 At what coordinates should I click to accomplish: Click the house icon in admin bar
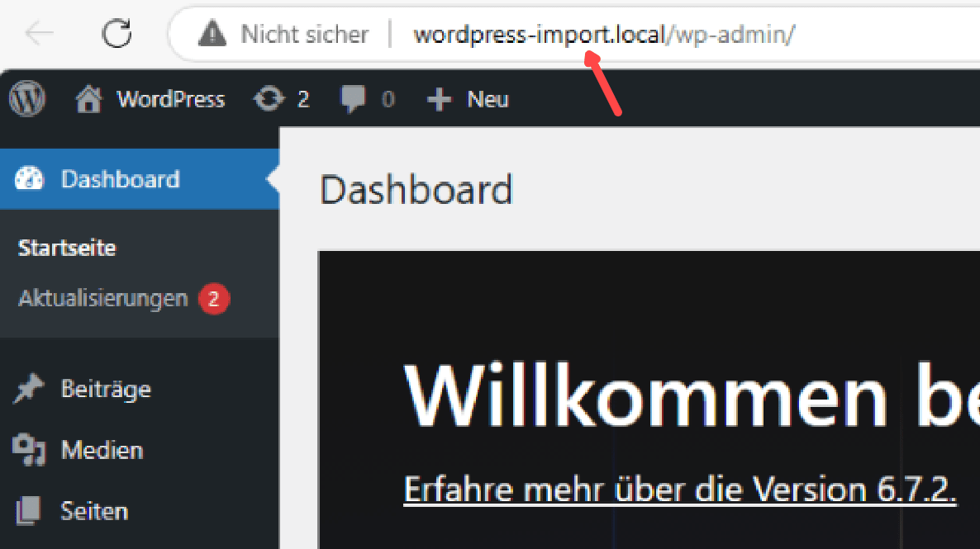tap(88, 100)
